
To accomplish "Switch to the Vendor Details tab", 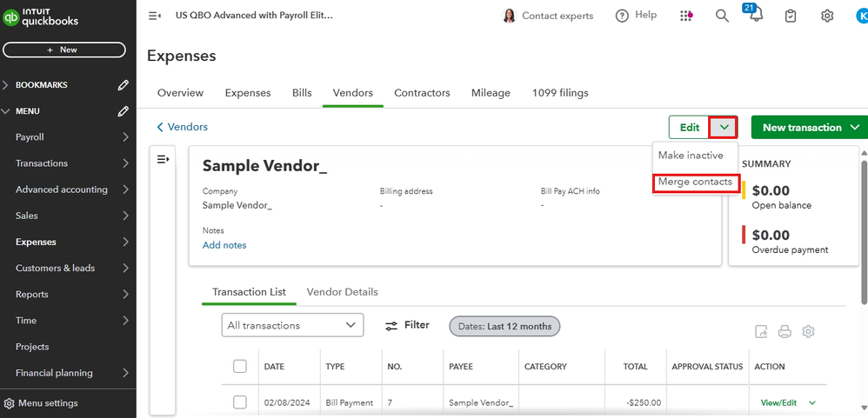I will [x=342, y=292].
